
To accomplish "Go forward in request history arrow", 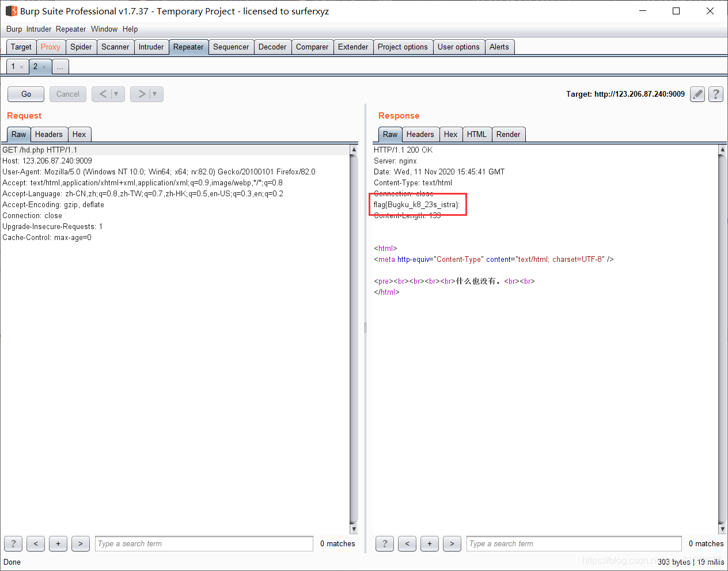I will pos(142,94).
